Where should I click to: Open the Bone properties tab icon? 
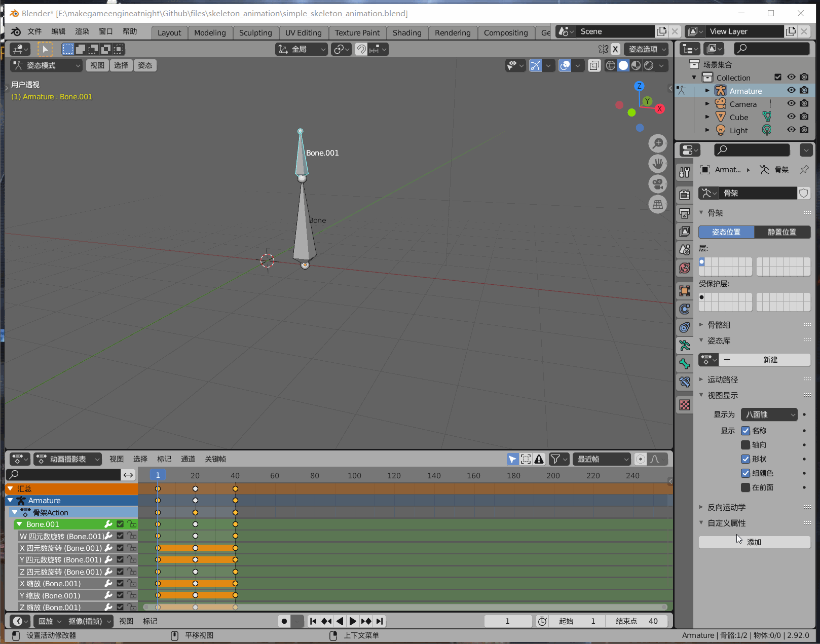point(685,363)
